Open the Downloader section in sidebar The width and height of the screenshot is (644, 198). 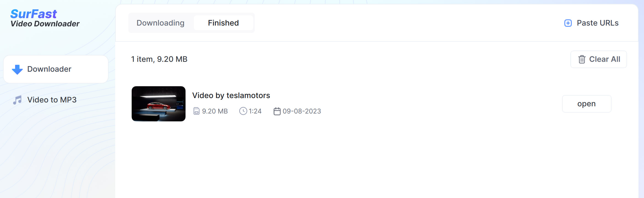(x=56, y=69)
